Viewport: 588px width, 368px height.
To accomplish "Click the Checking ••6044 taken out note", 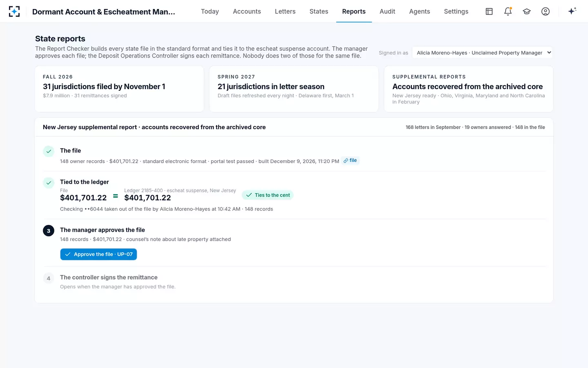I will (167, 209).
